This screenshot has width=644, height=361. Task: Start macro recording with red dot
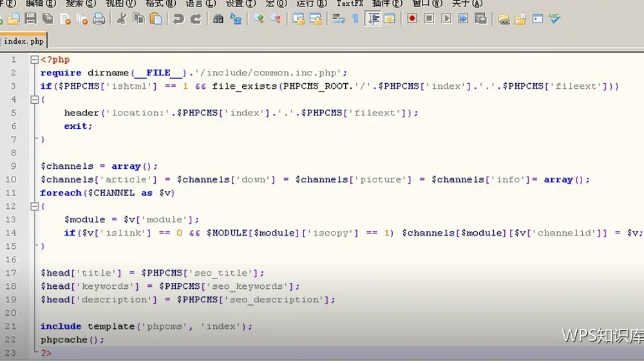click(412, 19)
